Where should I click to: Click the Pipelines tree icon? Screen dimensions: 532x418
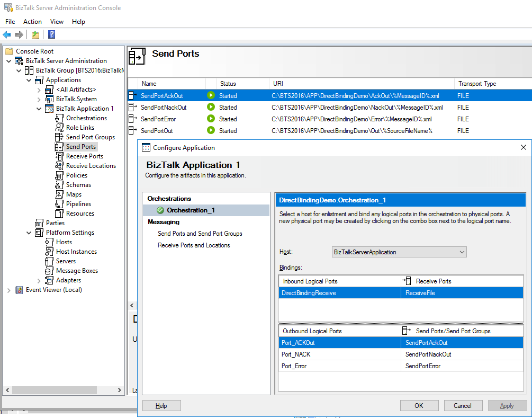[59, 204]
